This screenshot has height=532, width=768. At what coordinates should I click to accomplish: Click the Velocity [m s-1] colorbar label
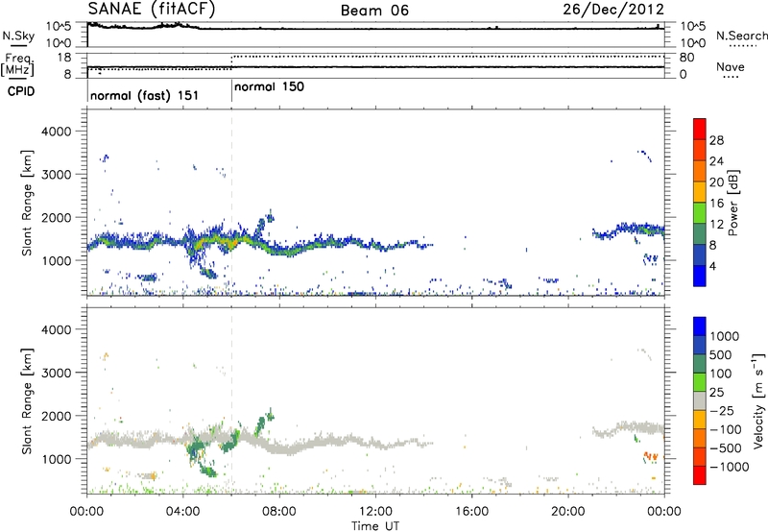coord(758,400)
